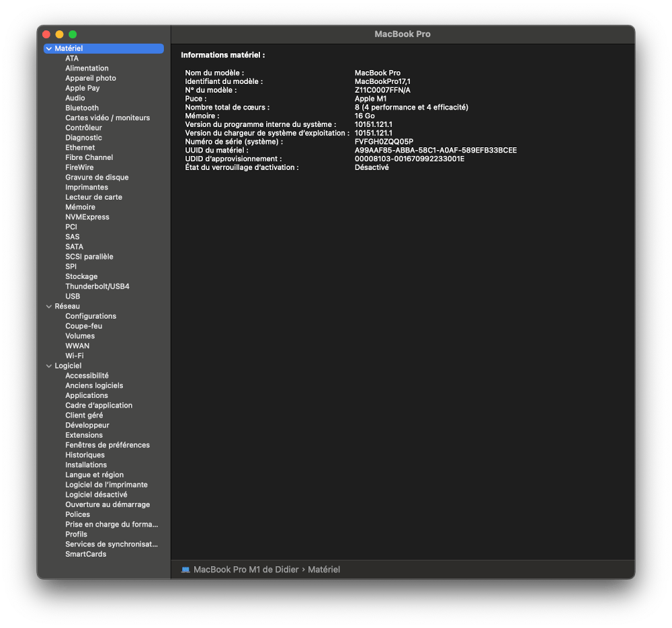Select Fenêtres de préférences
Screen dimensions: 672x628
pyautogui.click(x=108, y=445)
